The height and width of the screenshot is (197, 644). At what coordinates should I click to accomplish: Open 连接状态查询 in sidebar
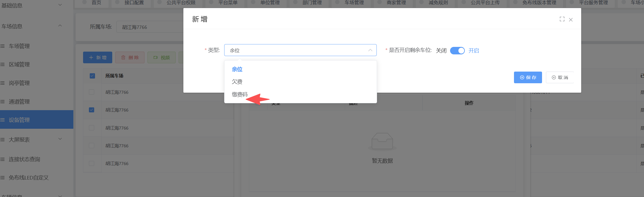[37, 159]
